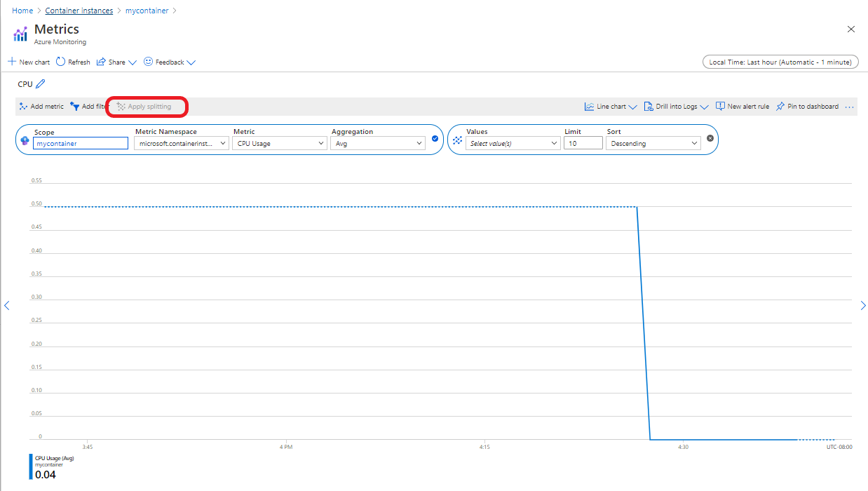Open the Share menu
Screen dimensions: 868x491
coord(116,62)
